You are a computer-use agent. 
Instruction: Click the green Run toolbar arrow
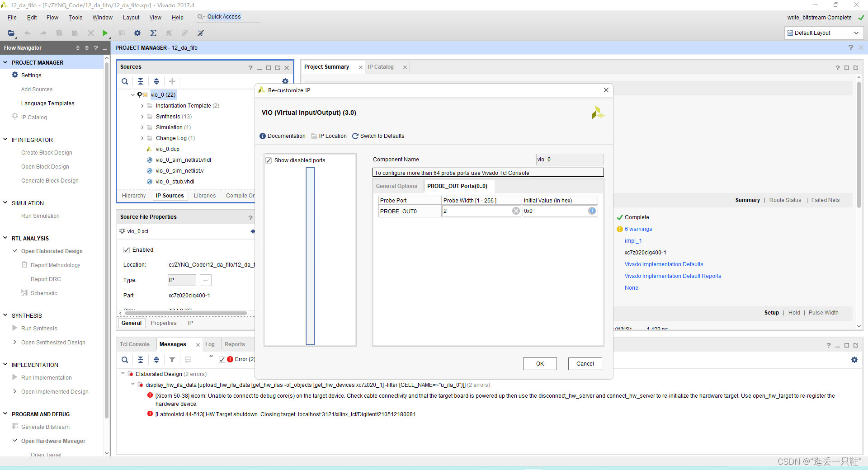coord(105,33)
